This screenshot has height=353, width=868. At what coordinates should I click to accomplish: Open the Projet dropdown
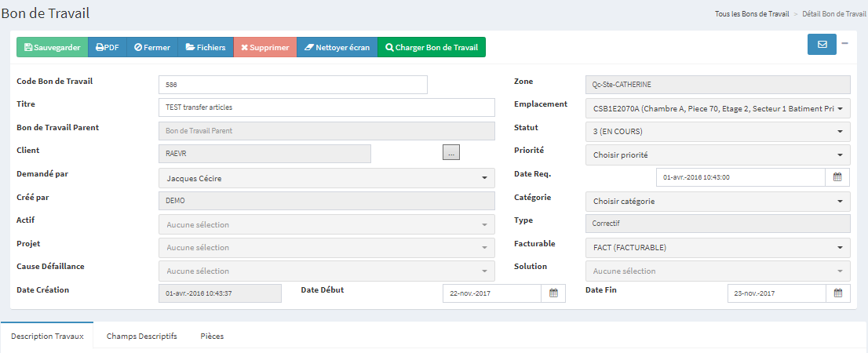tap(326, 247)
